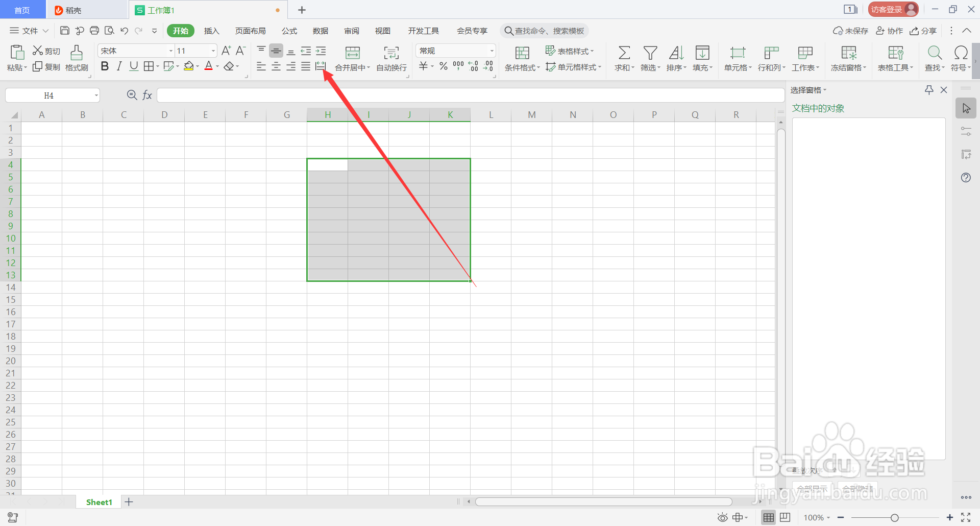Align text to top of cell
This screenshot has height=526, width=980.
click(261, 51)
